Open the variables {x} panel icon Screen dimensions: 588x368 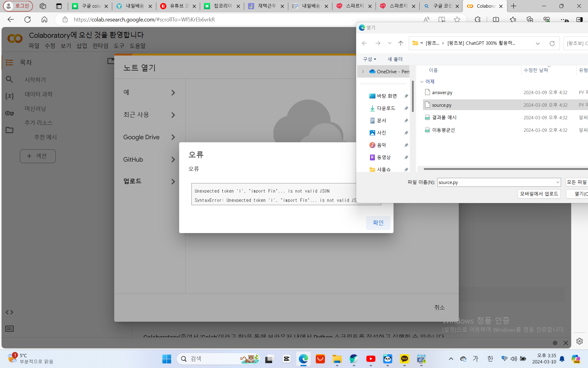pyautogui.click(x=9, y=96)
